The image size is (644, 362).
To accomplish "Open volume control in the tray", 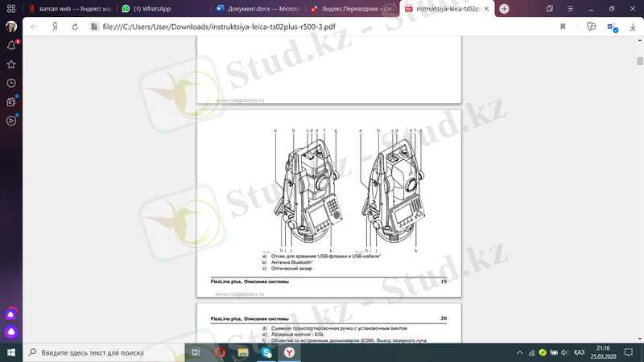I will point(565,352).
